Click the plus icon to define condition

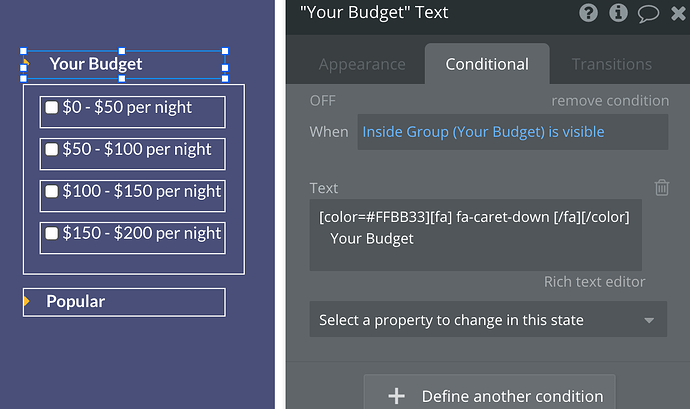coord(396,396)
